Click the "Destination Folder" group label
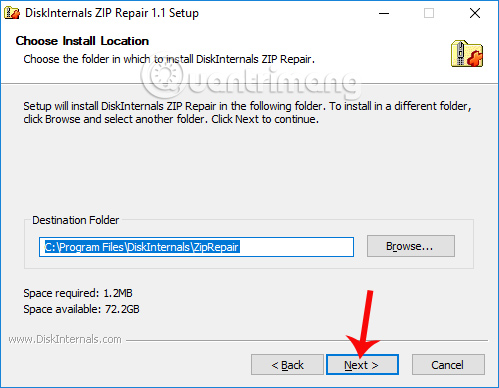Image resolution: width=499 pixels, height=388 pixels. 75,220
